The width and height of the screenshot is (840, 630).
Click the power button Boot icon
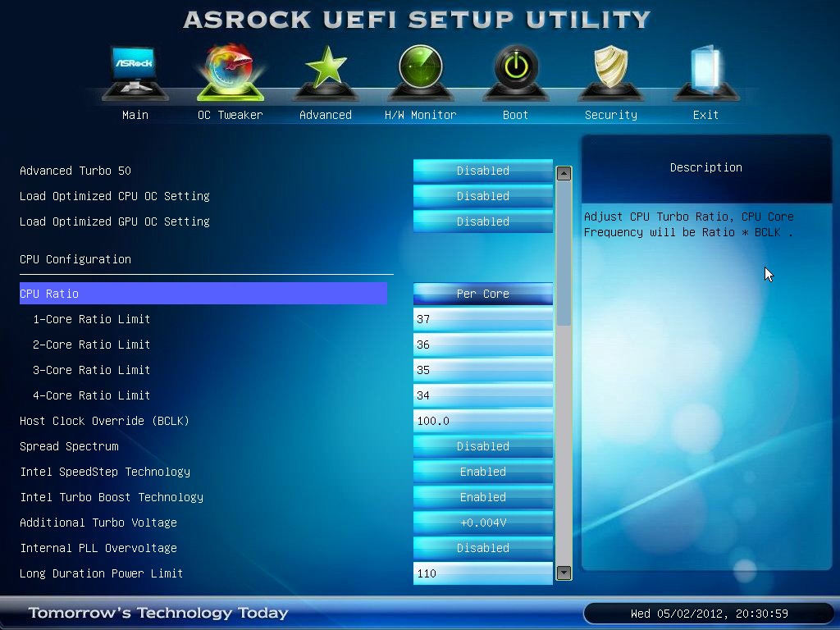click(x=515, y=72)
